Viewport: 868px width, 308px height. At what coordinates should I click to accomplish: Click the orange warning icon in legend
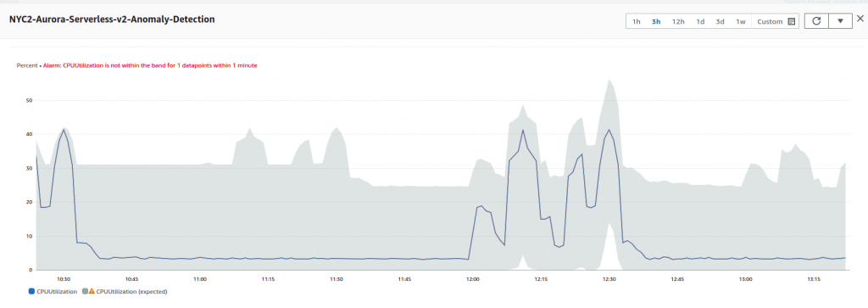(92, 291)
